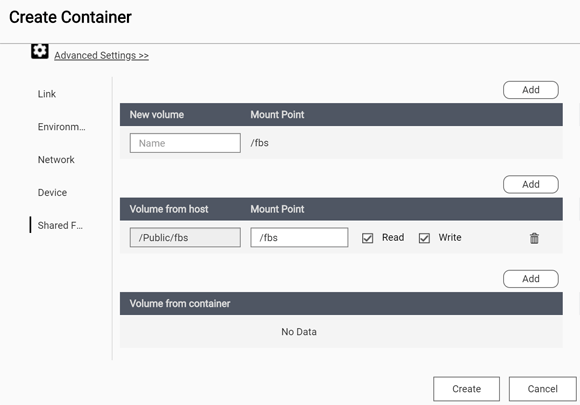Screen dimensions: 580x405
Task: Click the /fbs mount point input field
Action: pos(299,237)
